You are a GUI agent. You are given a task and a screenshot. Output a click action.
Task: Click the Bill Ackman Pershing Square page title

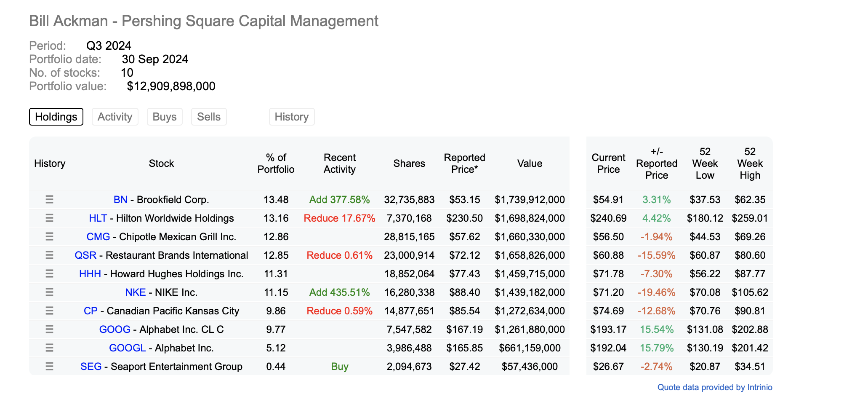point(204,21)
